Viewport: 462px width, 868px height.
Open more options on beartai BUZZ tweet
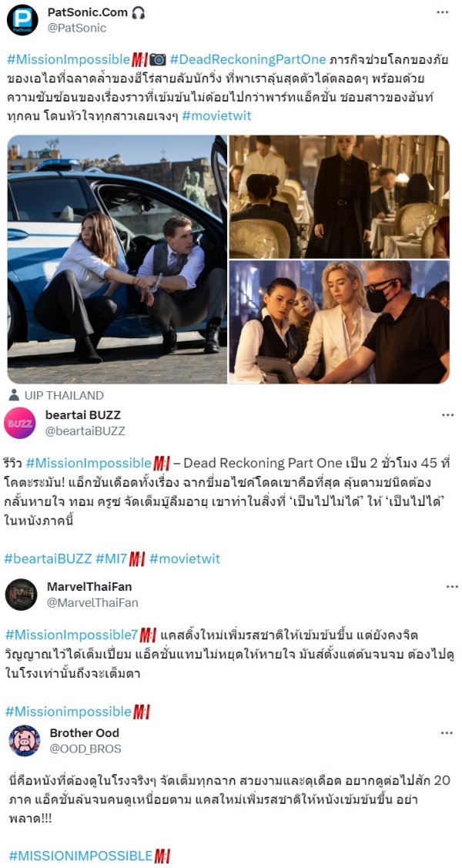click(x=447, y=415)
